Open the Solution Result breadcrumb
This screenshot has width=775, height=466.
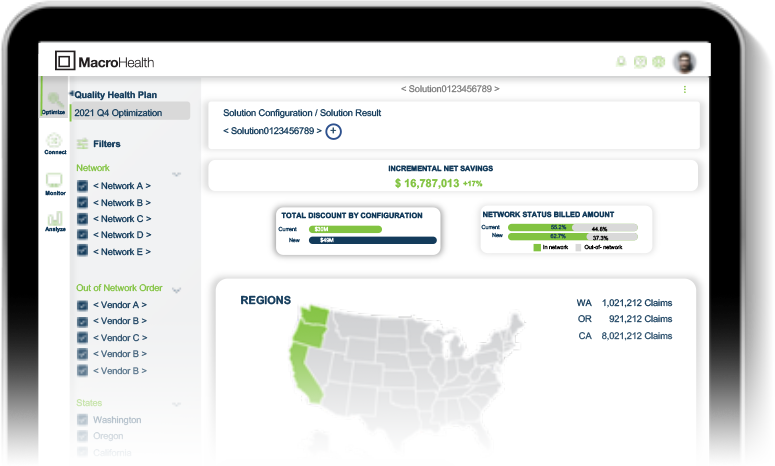tap(350, 113)
